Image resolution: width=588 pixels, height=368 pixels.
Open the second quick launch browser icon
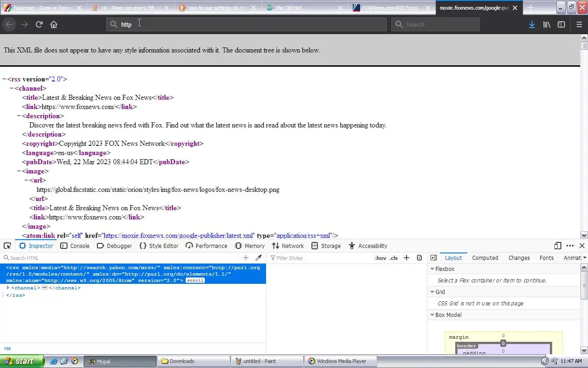[x=64, y=361]
